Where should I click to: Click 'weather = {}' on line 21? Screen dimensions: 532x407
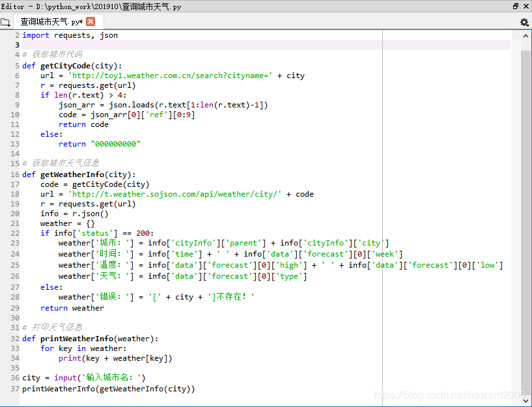(68, 224)
